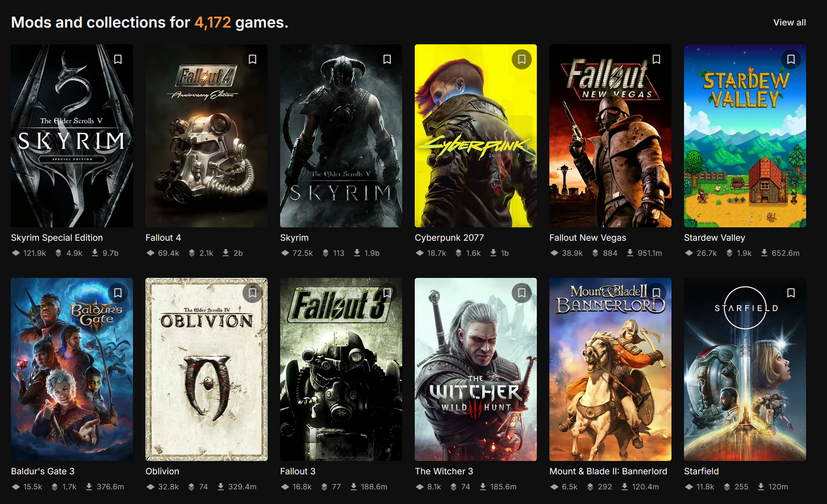Click Starfield bookmark icon
This screenshot has height=504, width=827.
pyautogui.click(x=791, y=293)
